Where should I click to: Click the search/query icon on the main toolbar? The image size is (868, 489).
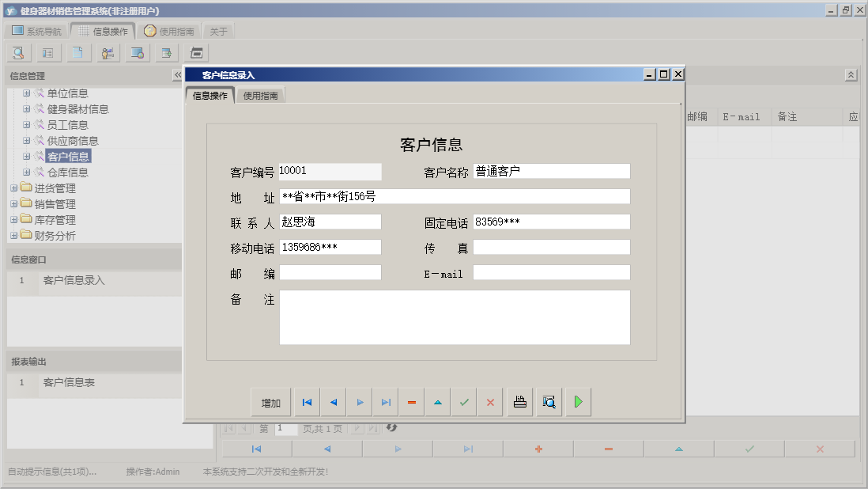tap(17, 52)
